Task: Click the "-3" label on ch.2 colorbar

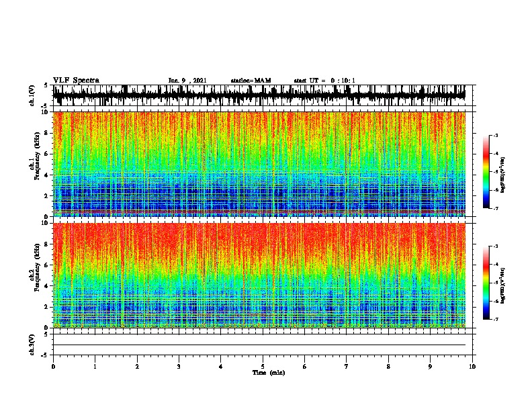Action: 495,246
